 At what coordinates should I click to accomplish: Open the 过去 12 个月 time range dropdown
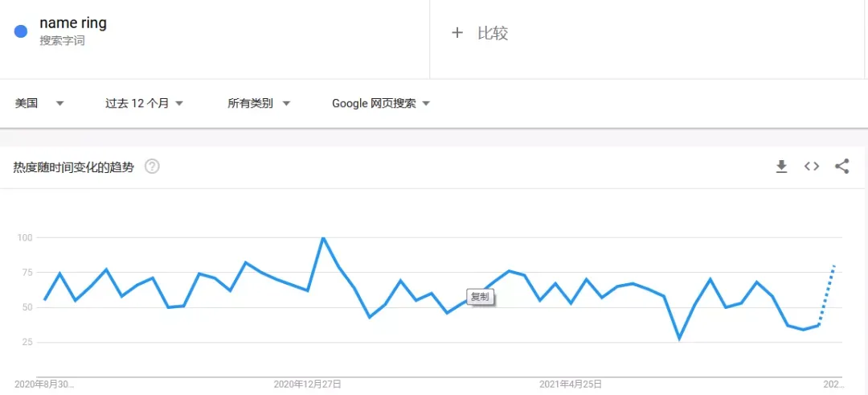coord(144,104)
